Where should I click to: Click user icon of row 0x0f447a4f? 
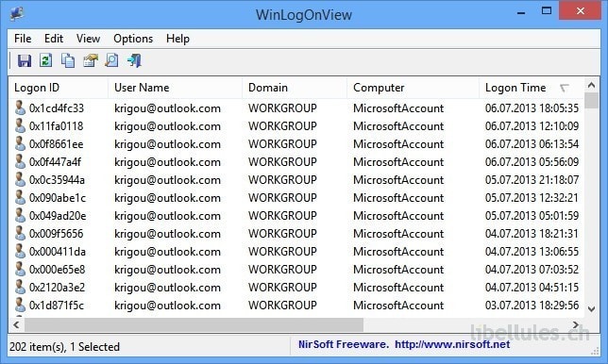pos(20,161)
